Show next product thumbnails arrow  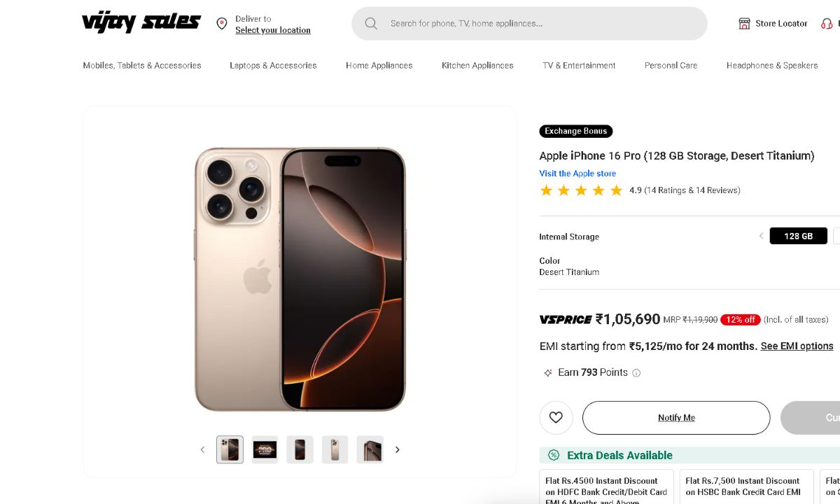(398, 449)
